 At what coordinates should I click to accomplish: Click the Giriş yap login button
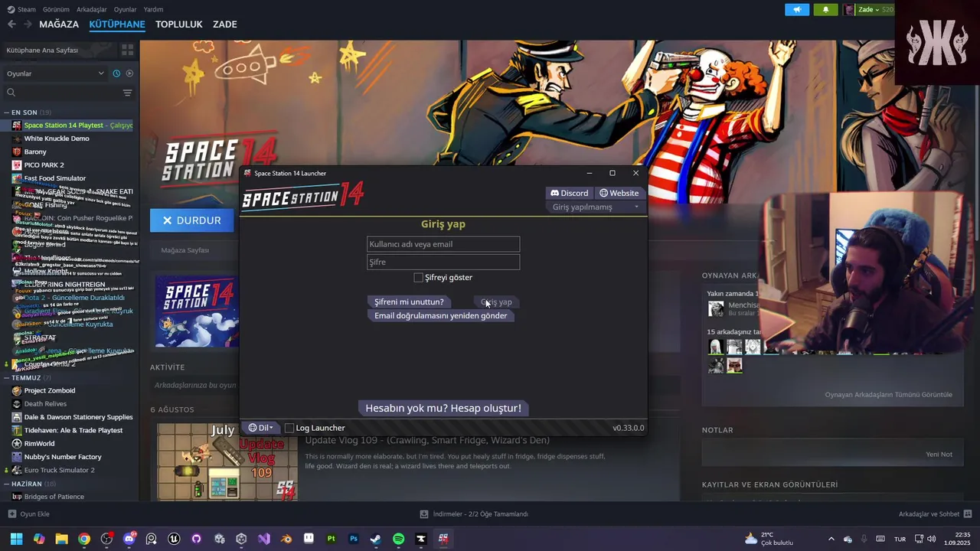pyautogui.click(x=496, y=302)
